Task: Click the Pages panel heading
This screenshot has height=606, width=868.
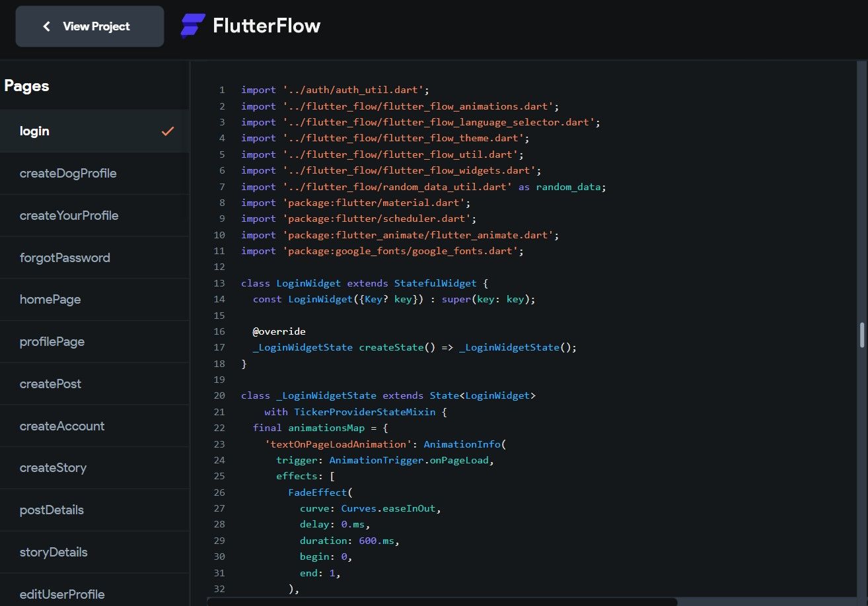Action: [26, 85]
